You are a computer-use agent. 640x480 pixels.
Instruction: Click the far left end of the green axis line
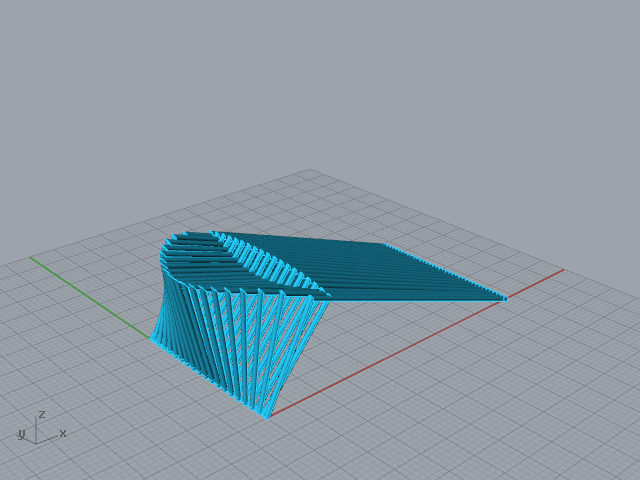click(31, 258)
